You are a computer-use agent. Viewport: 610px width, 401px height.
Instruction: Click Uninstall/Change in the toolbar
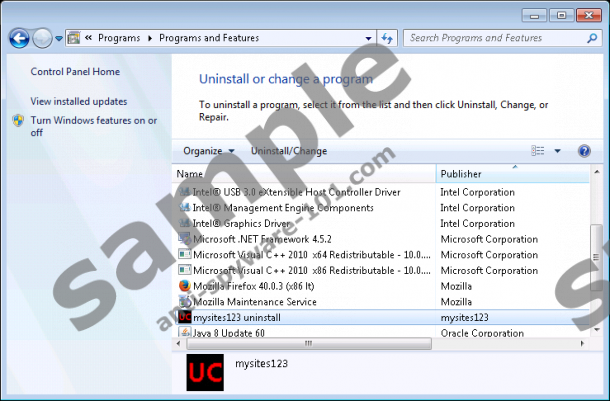coord(288,151)
